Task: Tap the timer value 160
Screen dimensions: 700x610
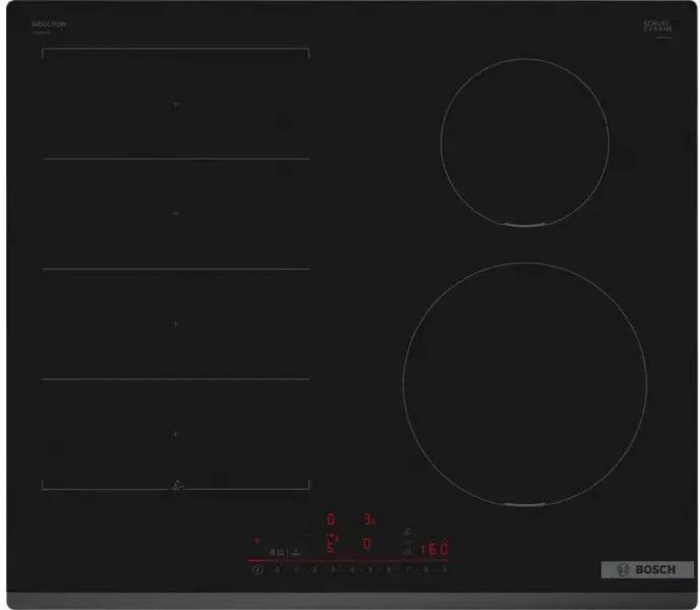Action: click(431, 550)
